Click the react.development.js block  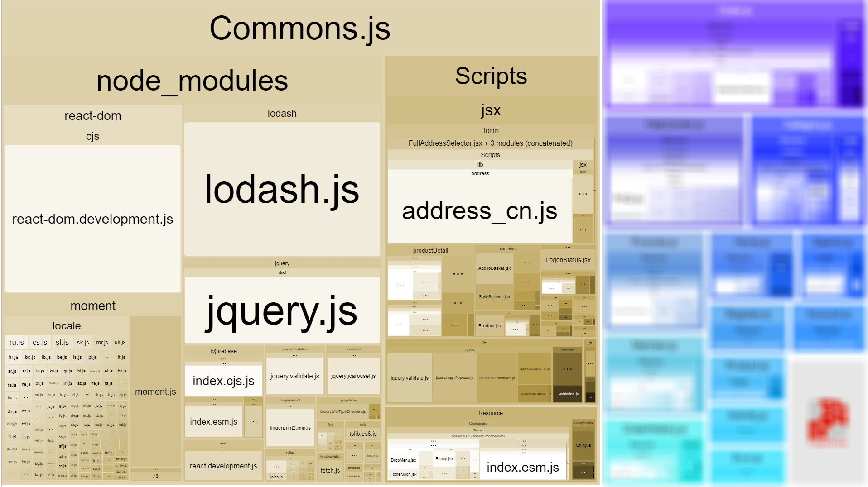(223, 466)
